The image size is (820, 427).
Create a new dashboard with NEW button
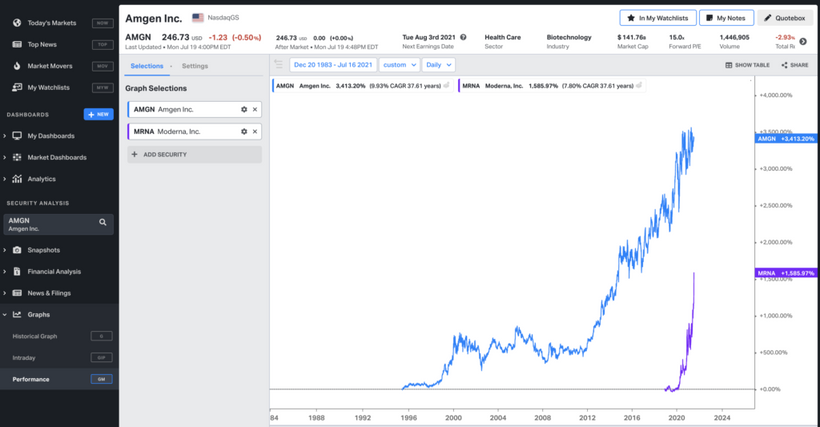tap(98, 114)
